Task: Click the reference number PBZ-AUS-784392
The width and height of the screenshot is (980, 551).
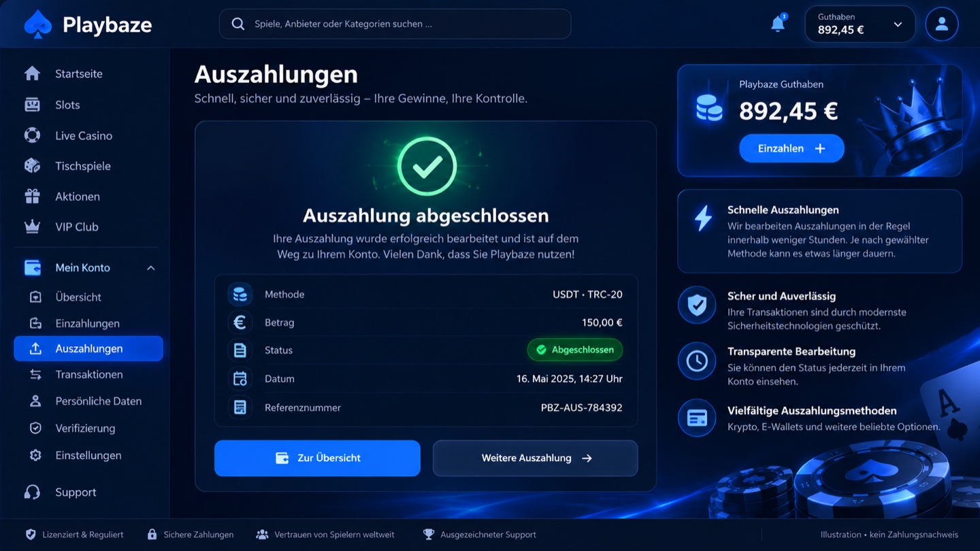Action: [x=581, y=407]
